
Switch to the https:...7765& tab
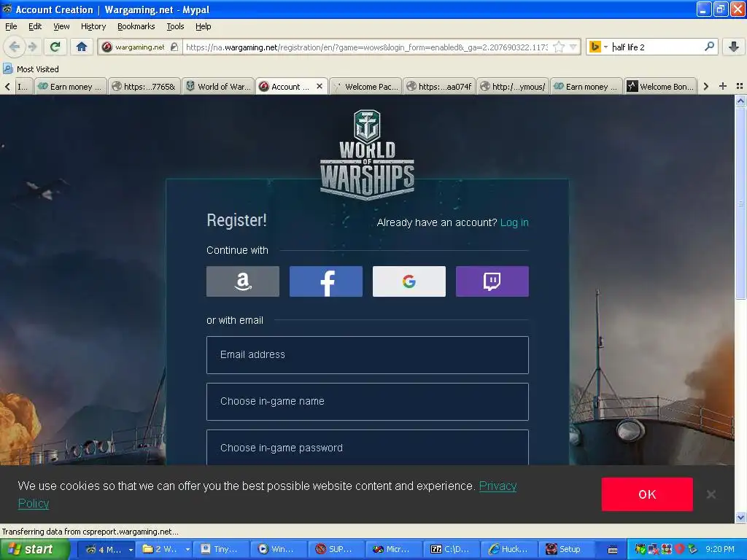(x=144, y=86)
